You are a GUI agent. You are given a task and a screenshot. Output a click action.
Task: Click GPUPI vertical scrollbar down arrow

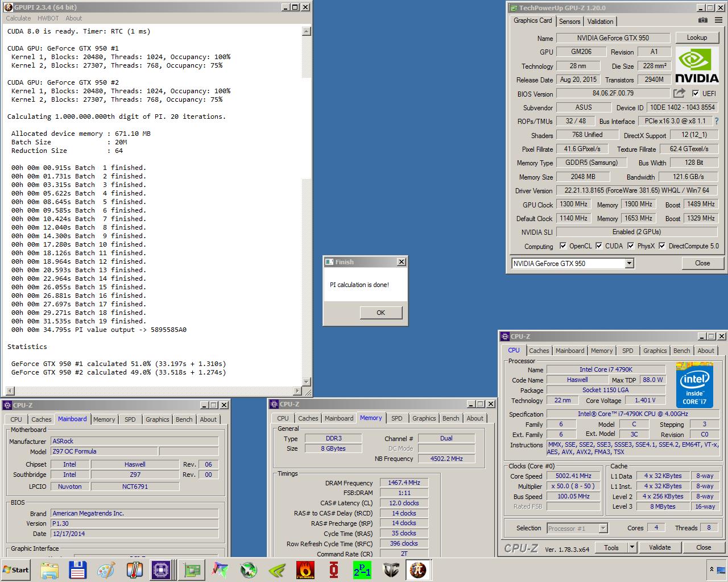point(307,382)
